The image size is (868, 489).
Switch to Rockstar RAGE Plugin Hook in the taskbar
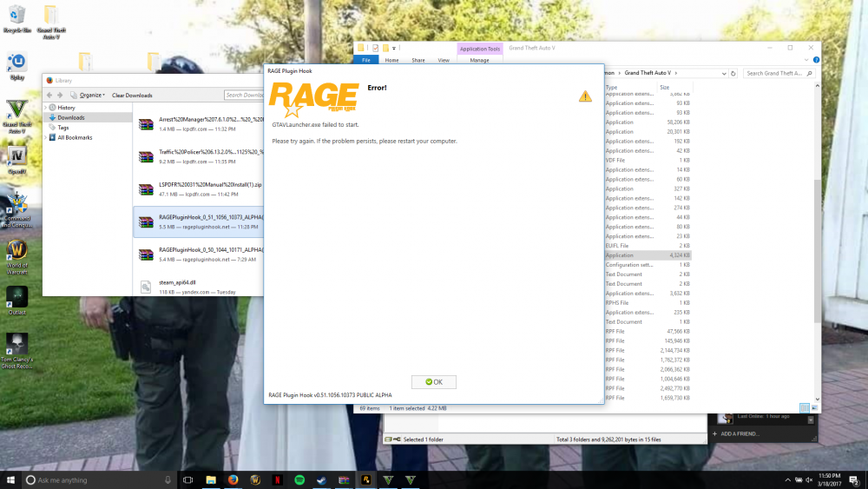coord(366,479)
